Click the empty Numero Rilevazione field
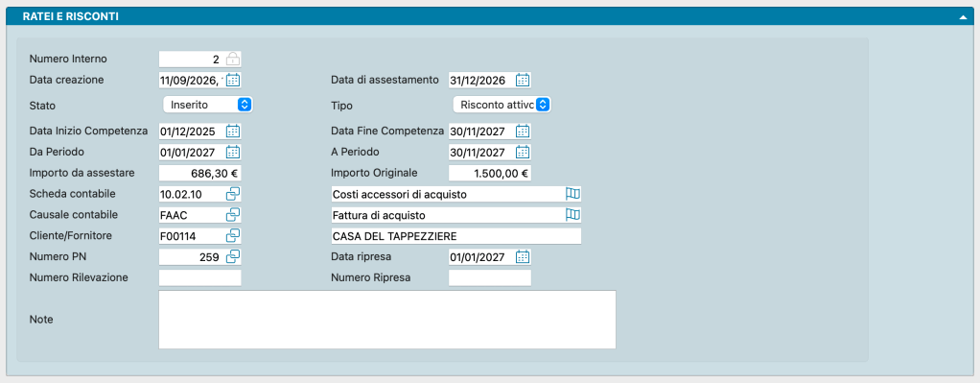This screenshot has width=980, height=383. 200,277
